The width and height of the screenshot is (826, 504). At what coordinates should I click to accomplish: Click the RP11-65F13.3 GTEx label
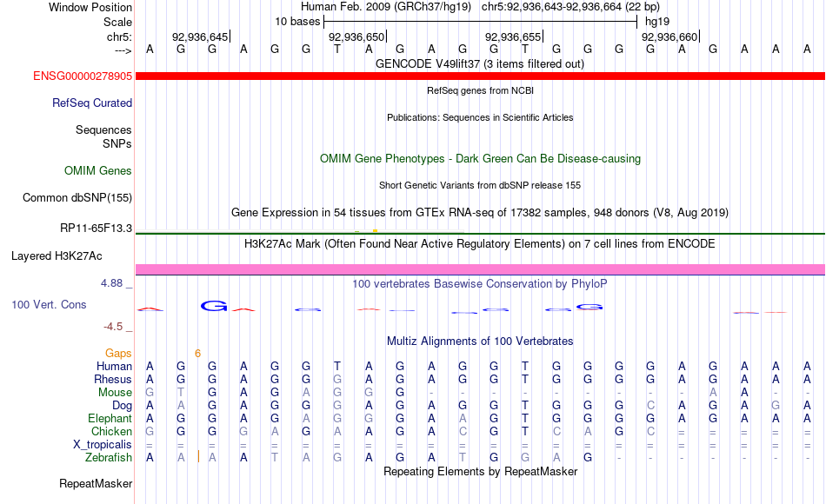(96, 228)
